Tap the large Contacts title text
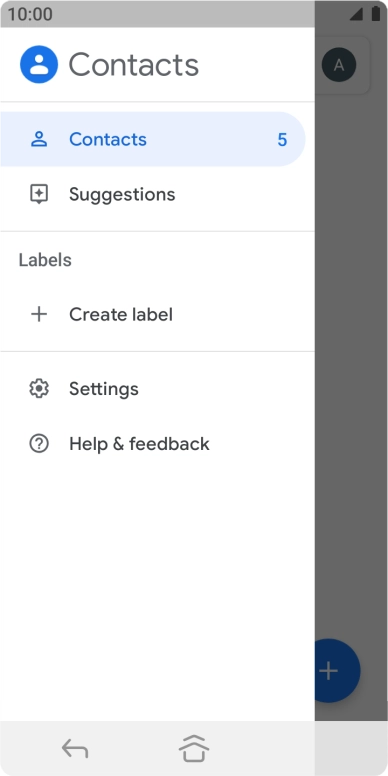This screenshot has height=776, width=388. click(x=134, y=65)
